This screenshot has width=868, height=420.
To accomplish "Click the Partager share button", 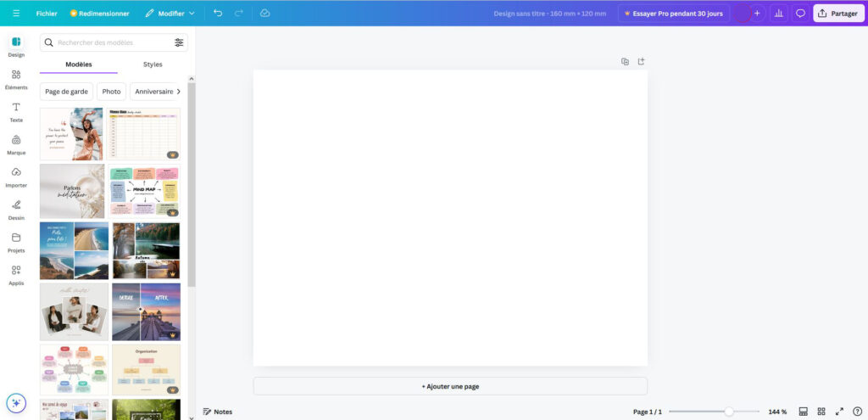I will coord(837,14).
